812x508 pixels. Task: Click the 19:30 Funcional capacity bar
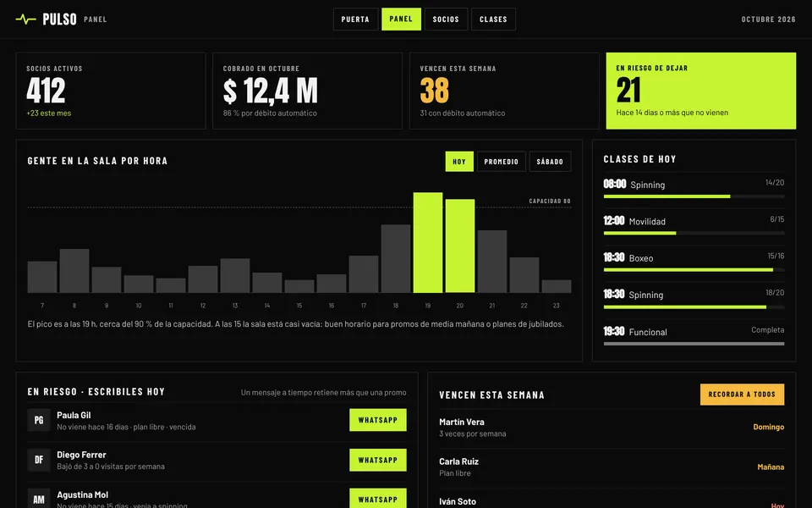point(694,344)
